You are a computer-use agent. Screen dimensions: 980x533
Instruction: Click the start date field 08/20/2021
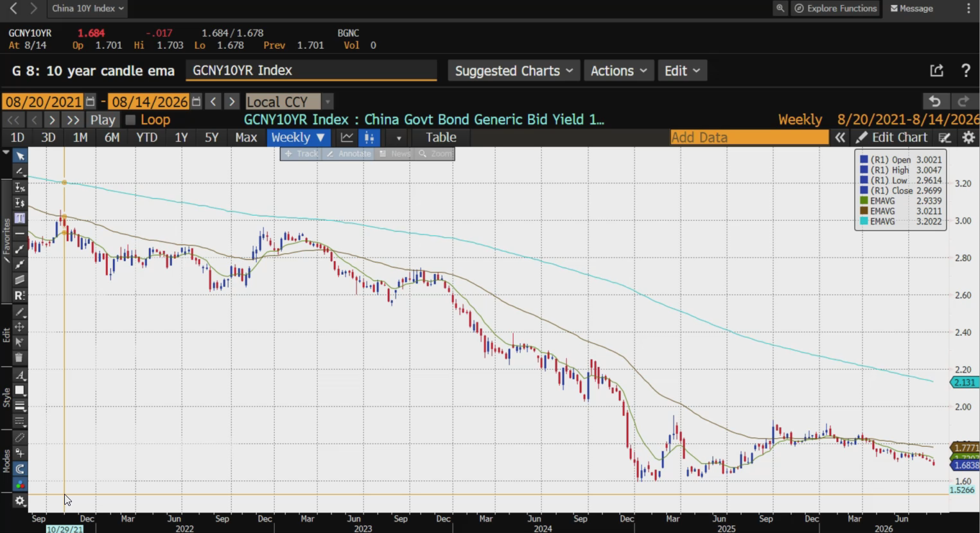43,101
